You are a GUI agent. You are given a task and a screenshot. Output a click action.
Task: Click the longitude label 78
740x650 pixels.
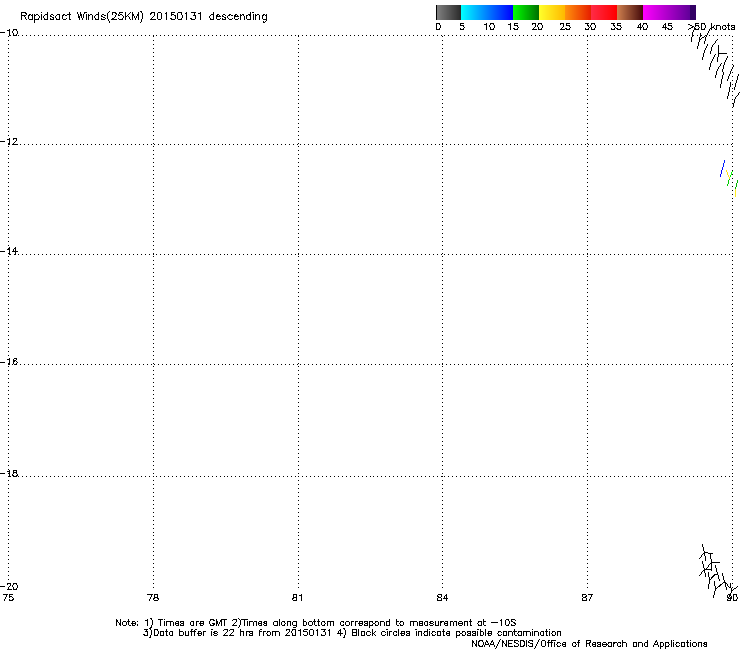coord(153,598)
